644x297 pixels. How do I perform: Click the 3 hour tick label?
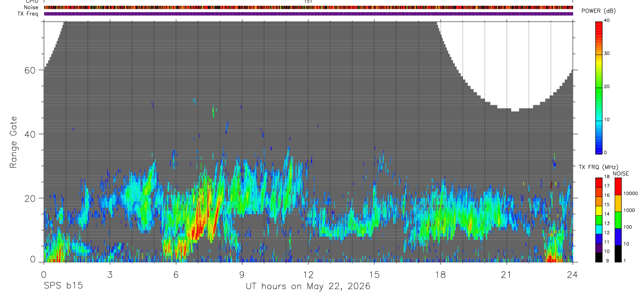[x=110, y=274]
